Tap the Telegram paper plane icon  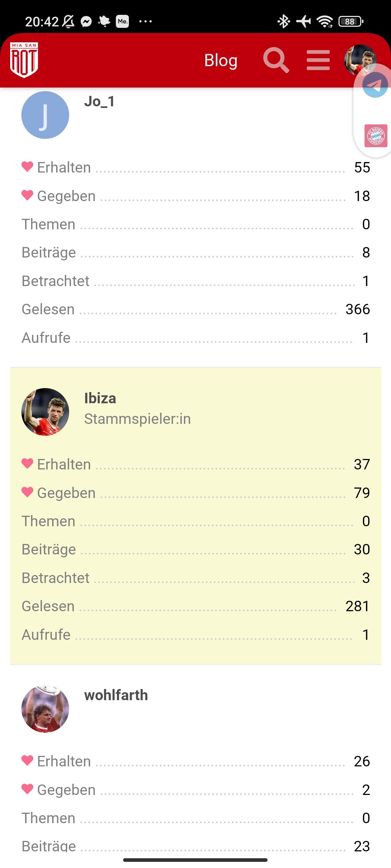[375, 85]
